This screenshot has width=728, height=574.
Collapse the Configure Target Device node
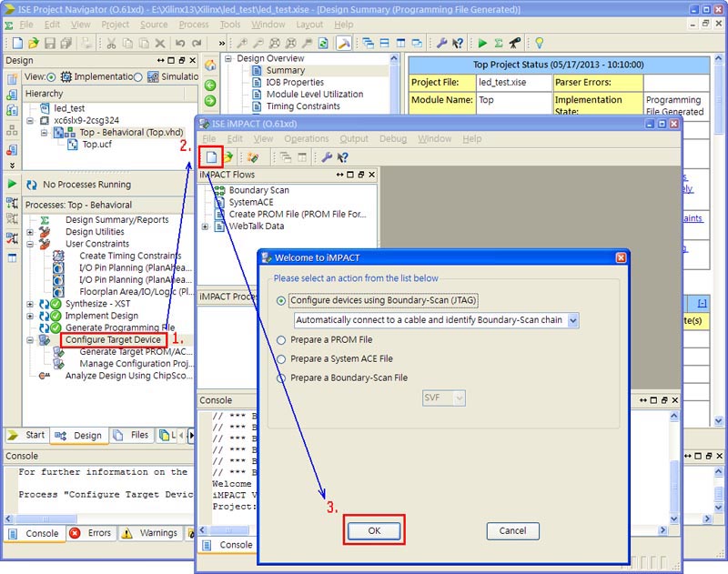[30, 340]
